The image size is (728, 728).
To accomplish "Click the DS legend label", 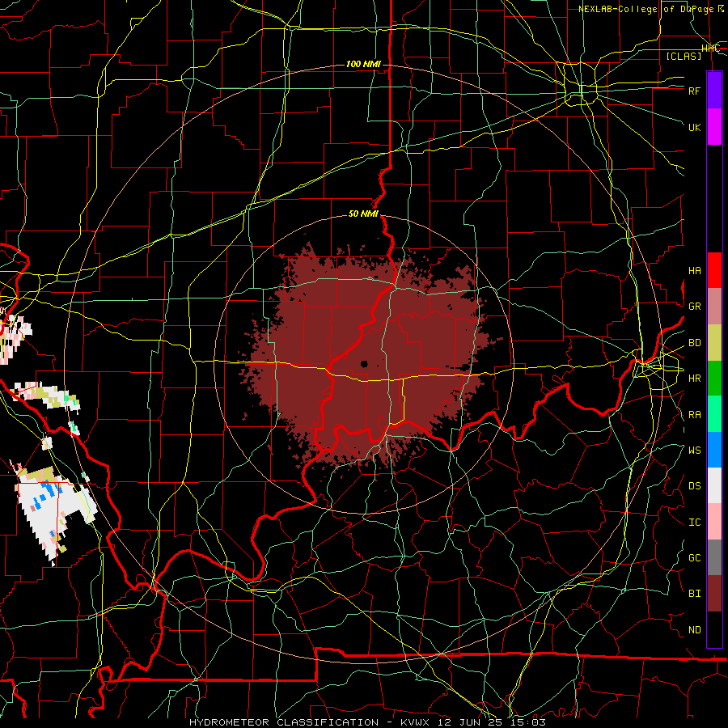I will coord(694,486).
